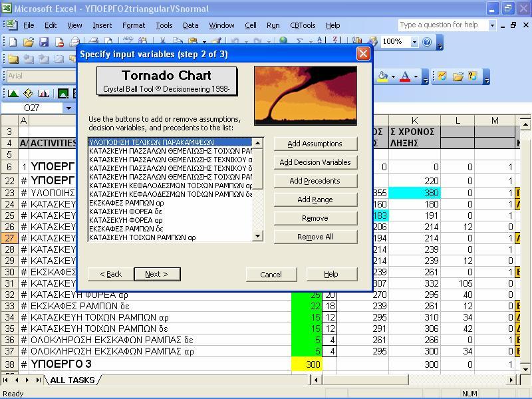This screenshot has height=399, width=532.
Task: Click the Sort Ascending icon
Action: 320,41
